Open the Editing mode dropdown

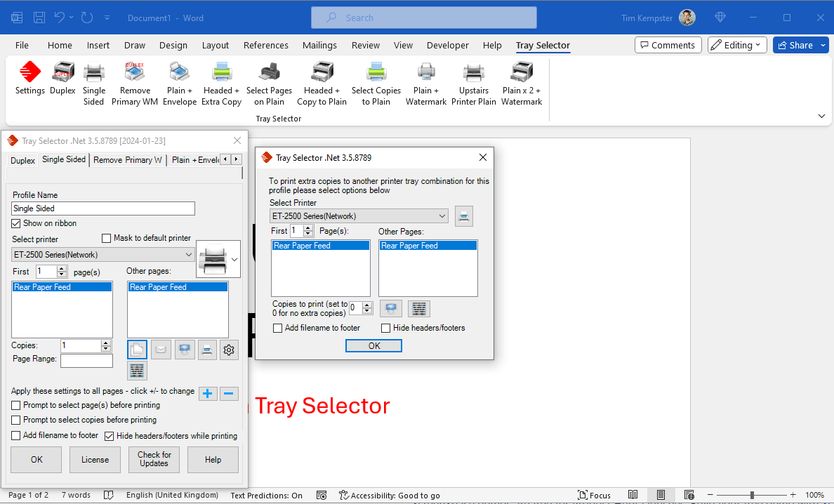coord(737,45)
